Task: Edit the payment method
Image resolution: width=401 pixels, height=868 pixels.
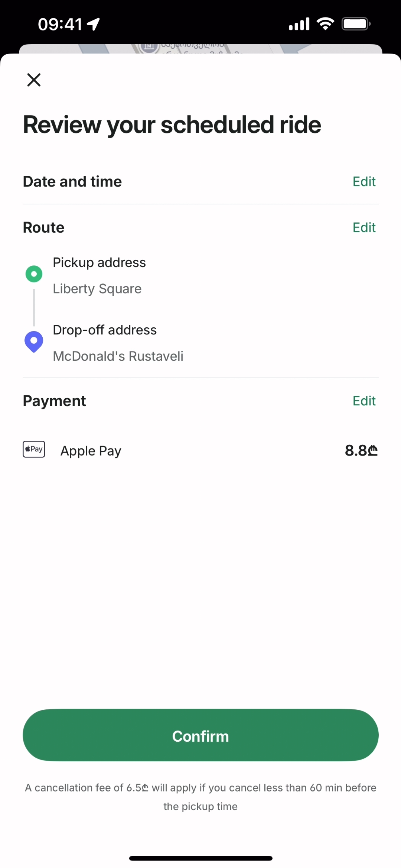Action: (x=364, y=401)
